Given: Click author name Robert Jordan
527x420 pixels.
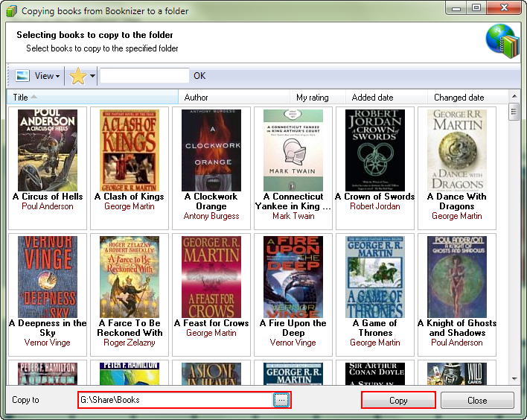Looking at the screenshot, I should (375, 206).
